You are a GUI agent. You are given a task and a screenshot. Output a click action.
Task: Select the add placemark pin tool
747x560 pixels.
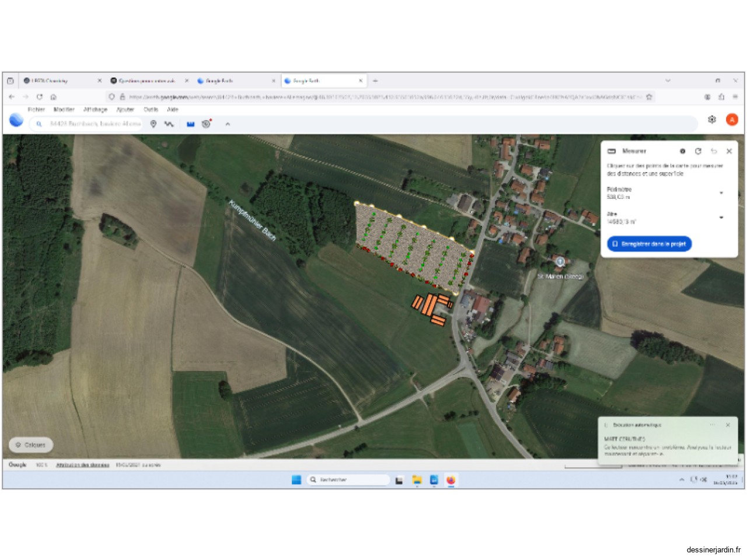point(153,124)
